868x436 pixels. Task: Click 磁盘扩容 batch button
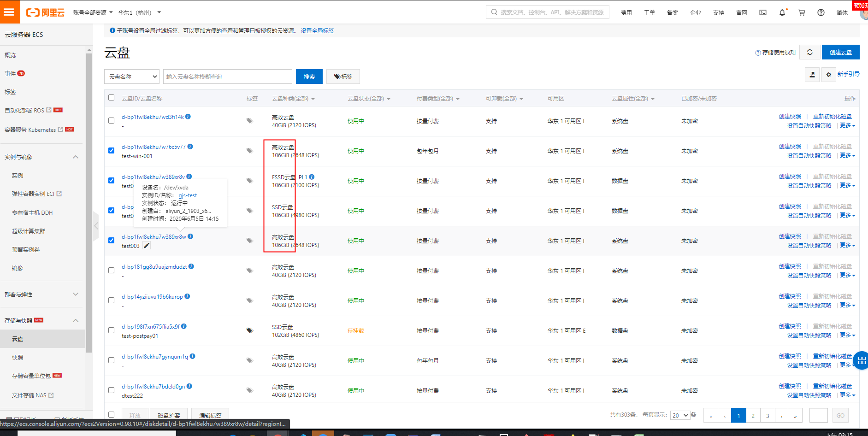click(x=169, y=415)
